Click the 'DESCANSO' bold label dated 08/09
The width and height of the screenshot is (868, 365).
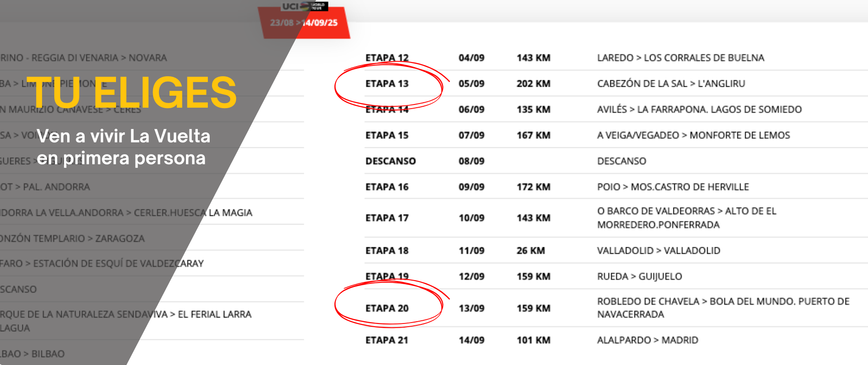[391, 161]
